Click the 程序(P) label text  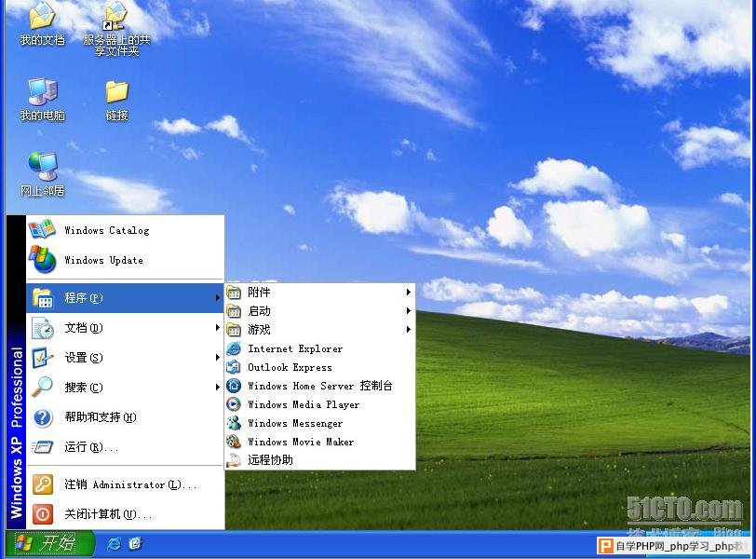[84, 298]
